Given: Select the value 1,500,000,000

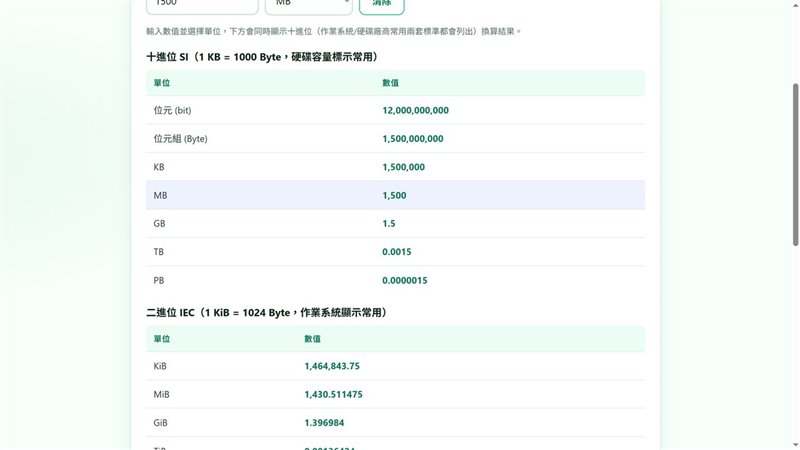Looking at the screenshot, I should [413, 139].
